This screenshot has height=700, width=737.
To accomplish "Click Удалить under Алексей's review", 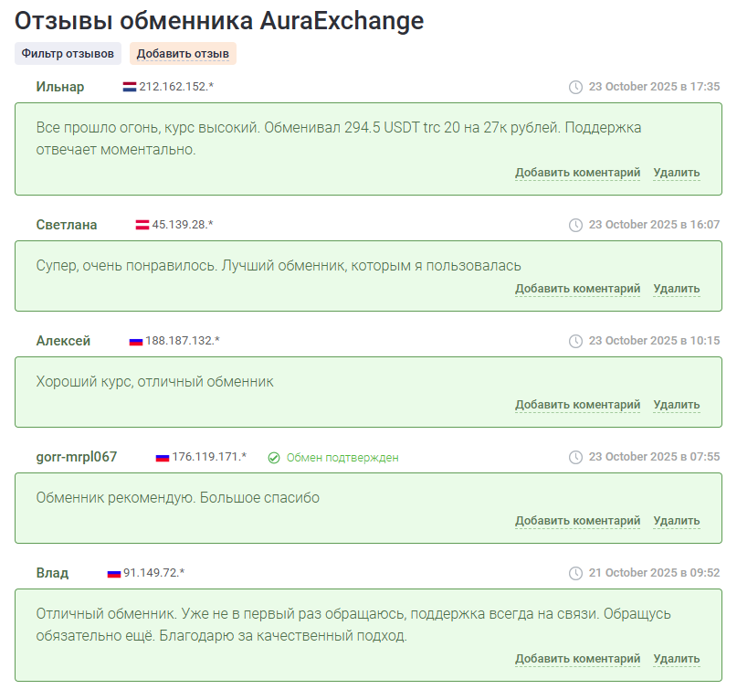I will [x=676, y=404].
